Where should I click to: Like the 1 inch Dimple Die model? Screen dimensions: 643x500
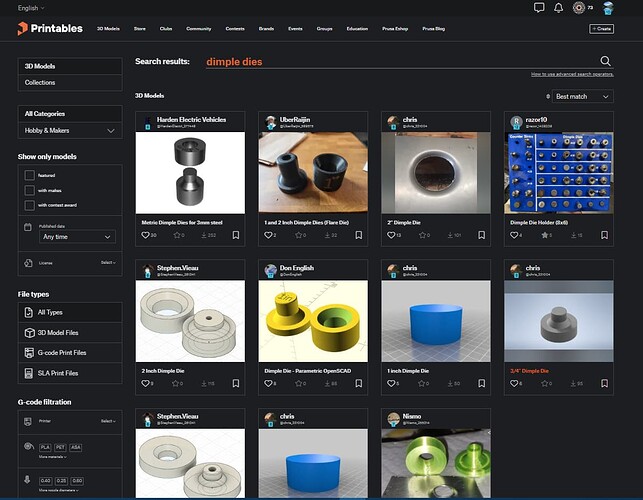391,384
